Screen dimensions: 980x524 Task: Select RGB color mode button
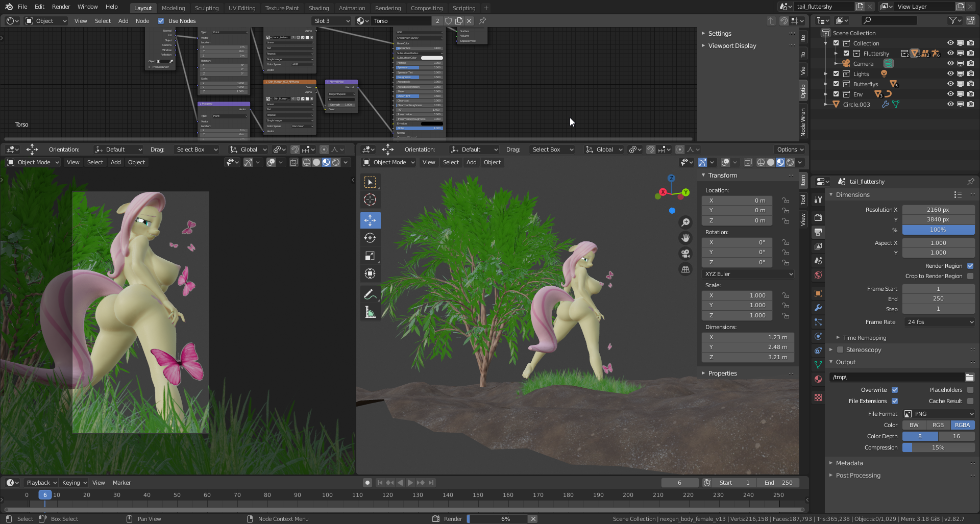tap(938, 425)
